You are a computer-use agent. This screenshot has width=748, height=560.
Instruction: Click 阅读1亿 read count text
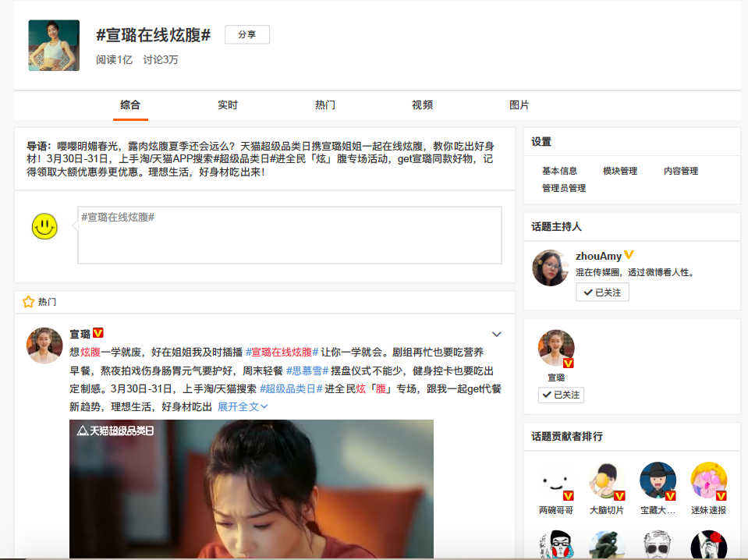coord(114,59)
